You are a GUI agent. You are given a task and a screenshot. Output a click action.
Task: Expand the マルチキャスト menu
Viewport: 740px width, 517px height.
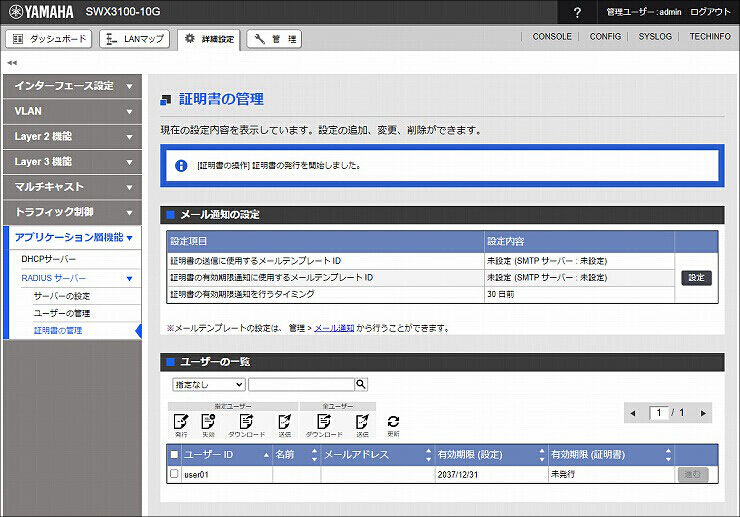[72, 187]
